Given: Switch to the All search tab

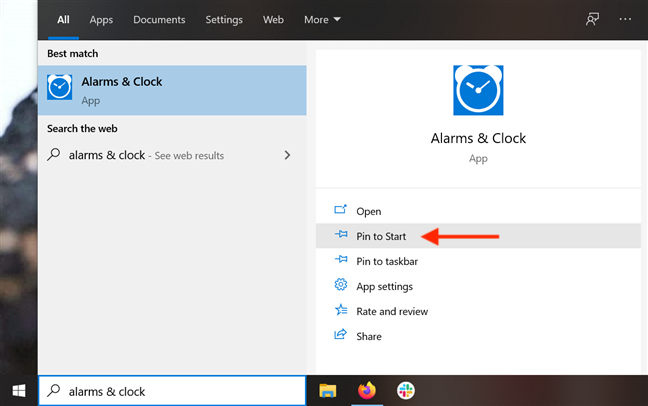Looking at the screenshot, I should [63, 19].
